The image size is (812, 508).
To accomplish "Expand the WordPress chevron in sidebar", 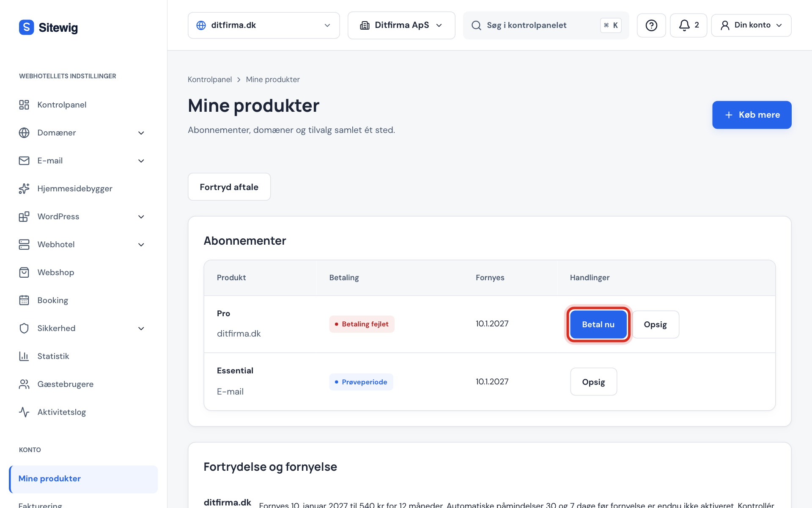I will point(141,217).
